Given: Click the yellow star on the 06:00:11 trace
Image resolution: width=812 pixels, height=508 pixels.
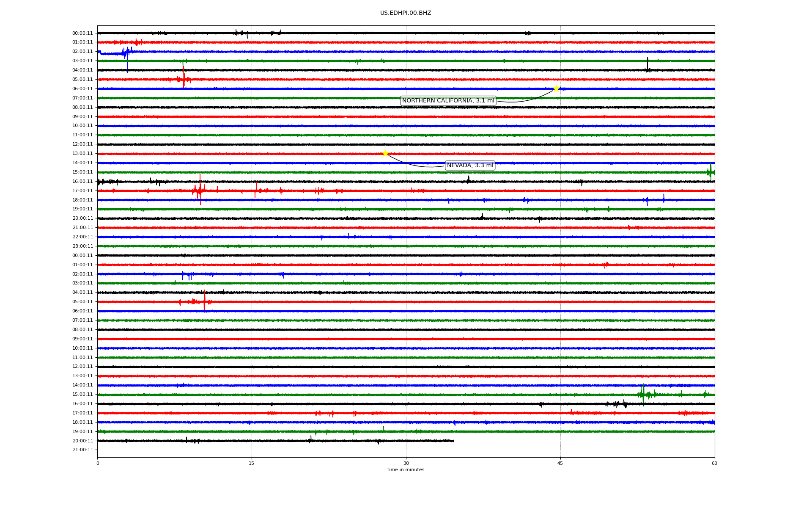Looking at the screenshot, I should pyautogui.click(x=556, y=88).
